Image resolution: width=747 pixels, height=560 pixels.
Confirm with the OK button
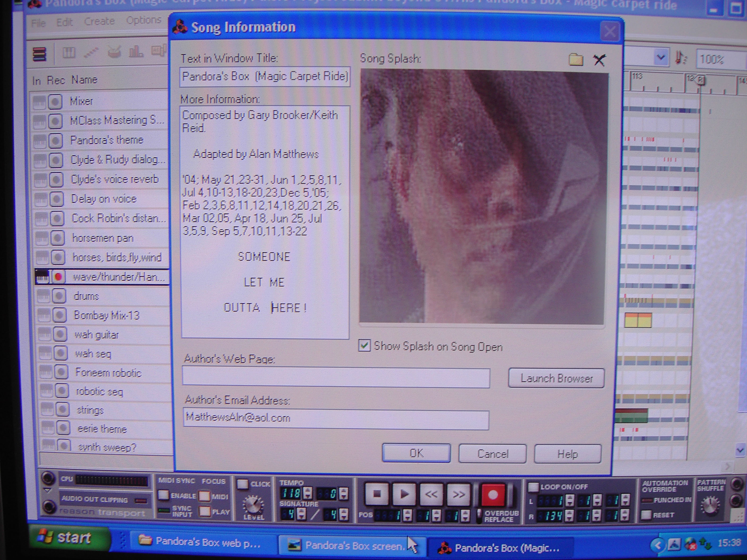[x=416, y=453]
